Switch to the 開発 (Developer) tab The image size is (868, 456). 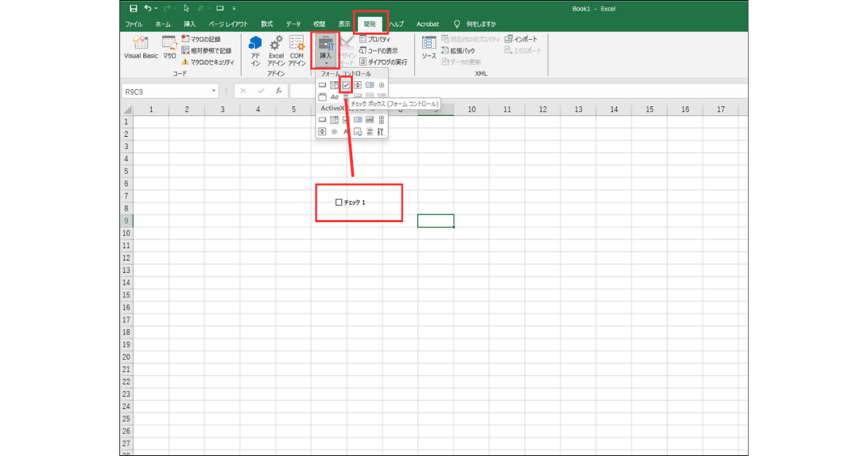pyautogui.click(x=370, y=24)
